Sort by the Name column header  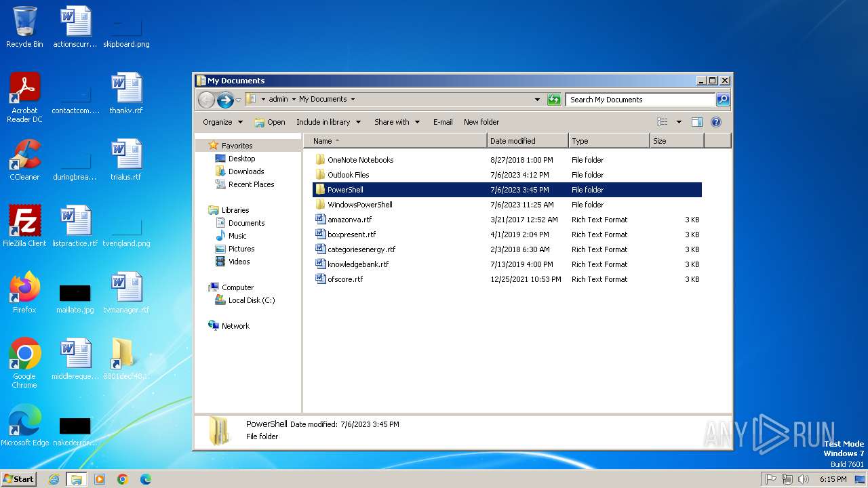tap(395, 141)
